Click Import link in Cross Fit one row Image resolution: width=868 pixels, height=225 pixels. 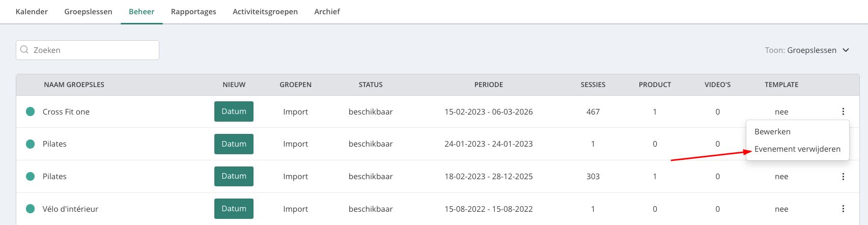pyautogui.click(x=296, y=111)
